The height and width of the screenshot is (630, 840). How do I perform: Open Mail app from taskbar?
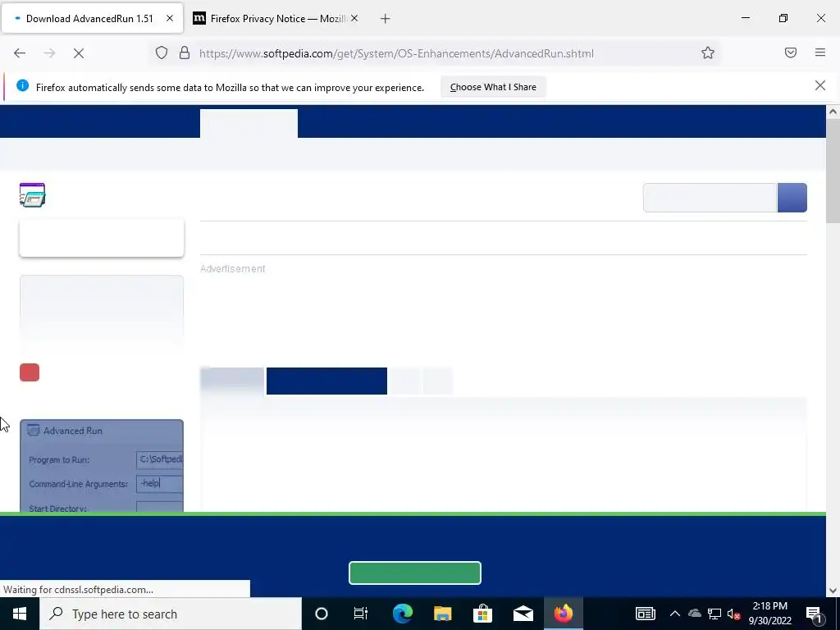[523, 614]
